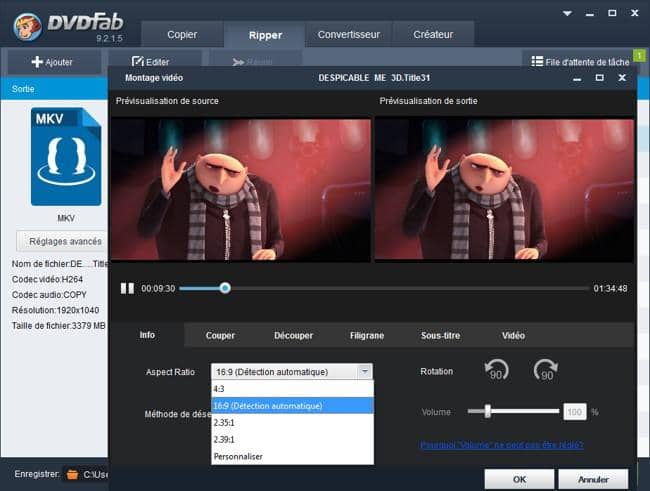Open the Convertisseur tab
This screenshot has height=491, width=650.
(349, 34)
